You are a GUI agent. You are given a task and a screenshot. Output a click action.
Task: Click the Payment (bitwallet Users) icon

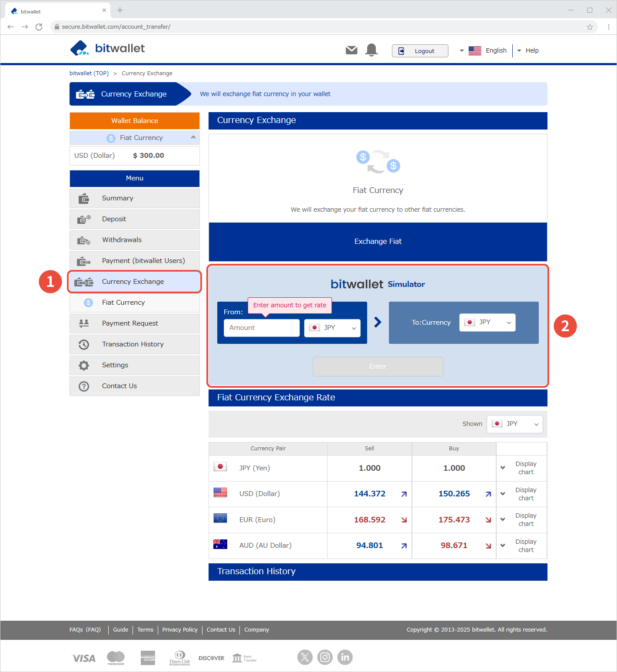pyautogui.click(x=84, y=261)
